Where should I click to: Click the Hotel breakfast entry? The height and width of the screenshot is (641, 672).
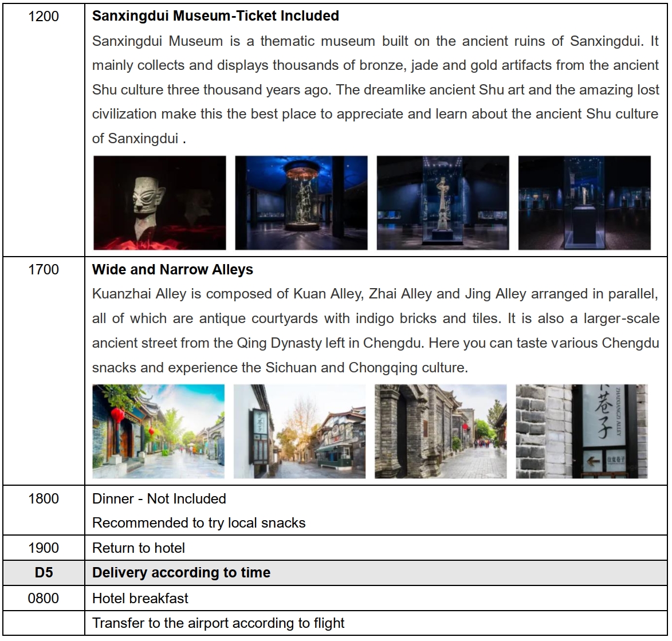(140, 599)
